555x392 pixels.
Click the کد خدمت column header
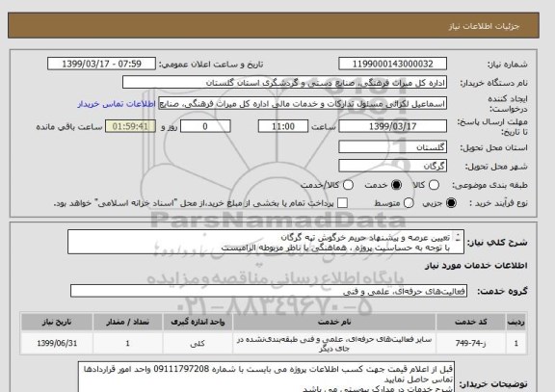(471, 322)
